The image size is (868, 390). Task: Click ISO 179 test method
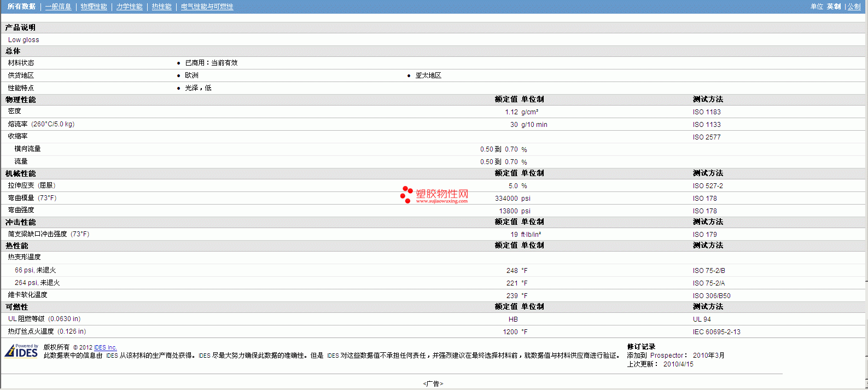pyautogui.click(x=705, y=235)
